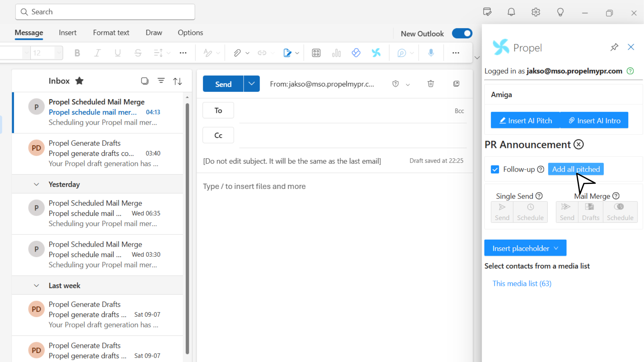644x362 pixels.
Task: Click the Mail Merge help icon
Action: [x=616, y=196]
